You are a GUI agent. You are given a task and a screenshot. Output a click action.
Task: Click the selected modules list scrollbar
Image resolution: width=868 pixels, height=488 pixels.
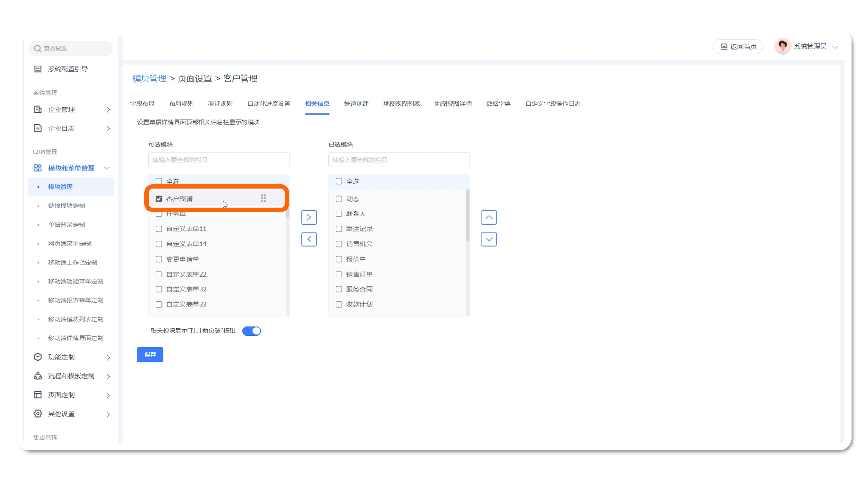click(467, 216)
